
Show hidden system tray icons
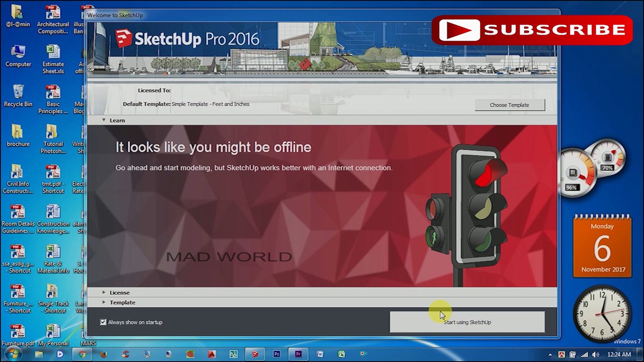click(x=550, y=354)
